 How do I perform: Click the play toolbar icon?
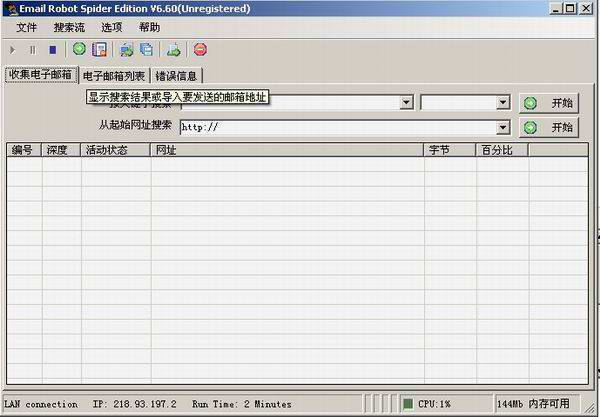[13, 50]
